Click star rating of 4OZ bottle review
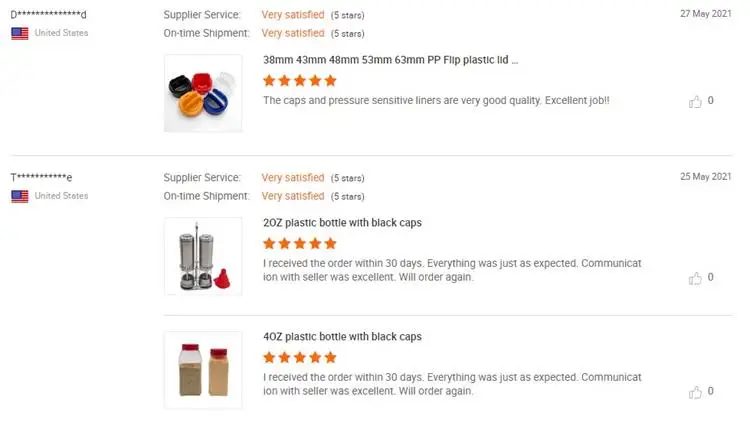 coord(299,356)
